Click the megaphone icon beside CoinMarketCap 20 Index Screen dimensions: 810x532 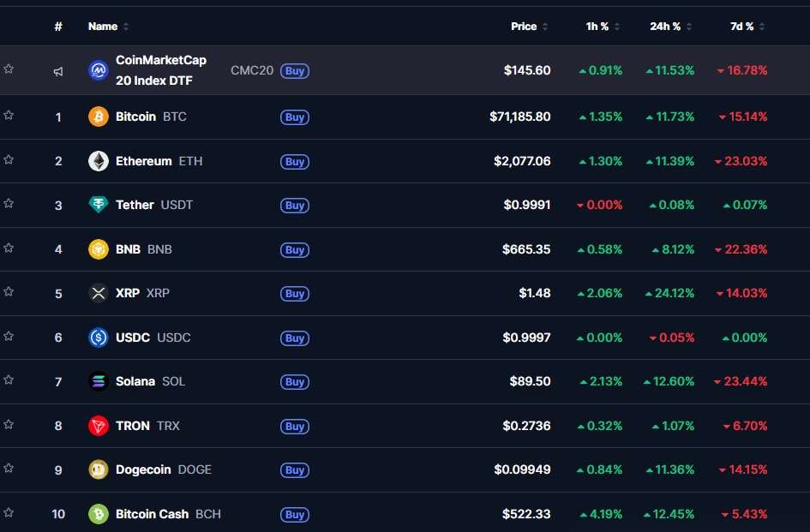pyautogui.click(x=58, y=70)
